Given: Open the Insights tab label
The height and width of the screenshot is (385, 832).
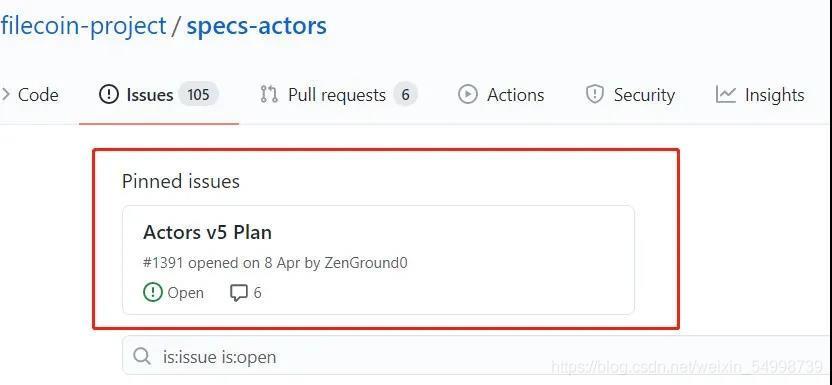Looking at the screenshot, I should [775, 95].
